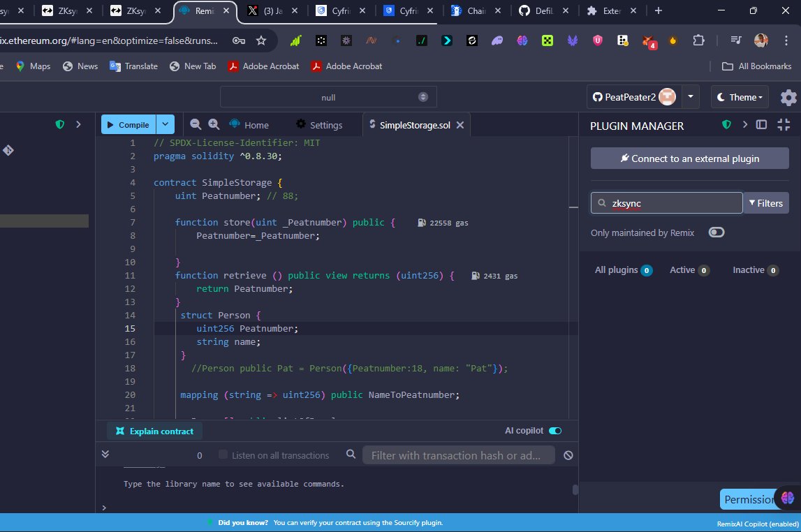Open the Translate bookmark
The height and width of the screenshot is (532, 801).
click(134, 66)
